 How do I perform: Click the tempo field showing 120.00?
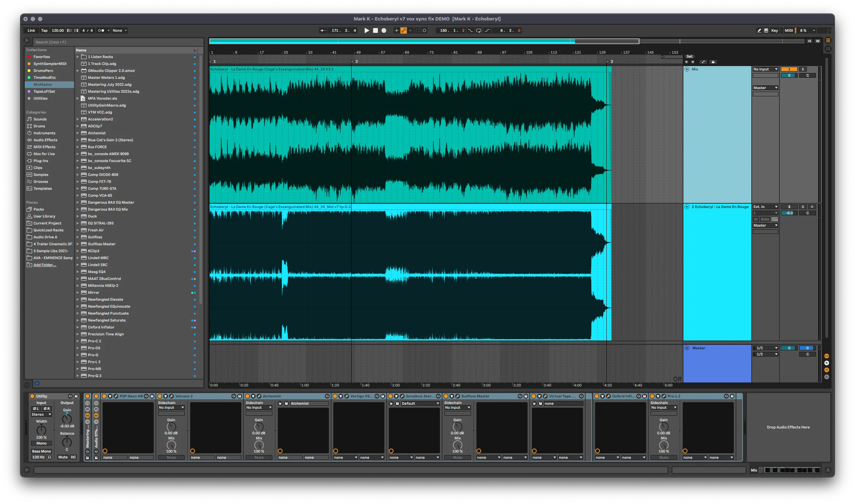point(58,31)
